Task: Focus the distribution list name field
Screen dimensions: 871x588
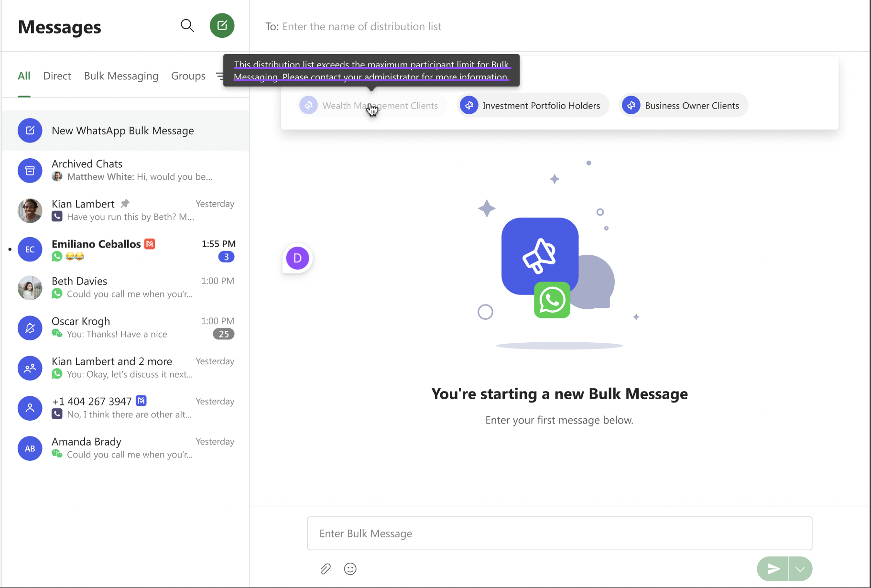Action: tap(362, 27)
